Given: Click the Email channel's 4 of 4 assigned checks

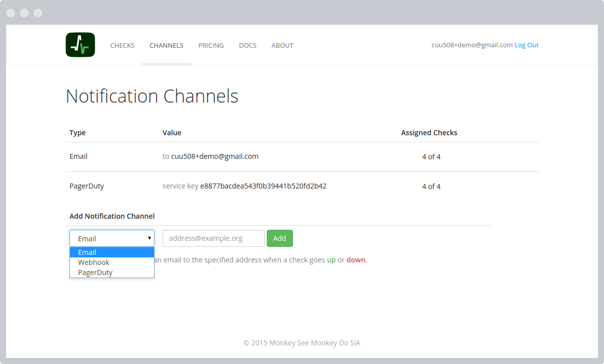Looking at the screenshot, I should [x=431, y=157].
